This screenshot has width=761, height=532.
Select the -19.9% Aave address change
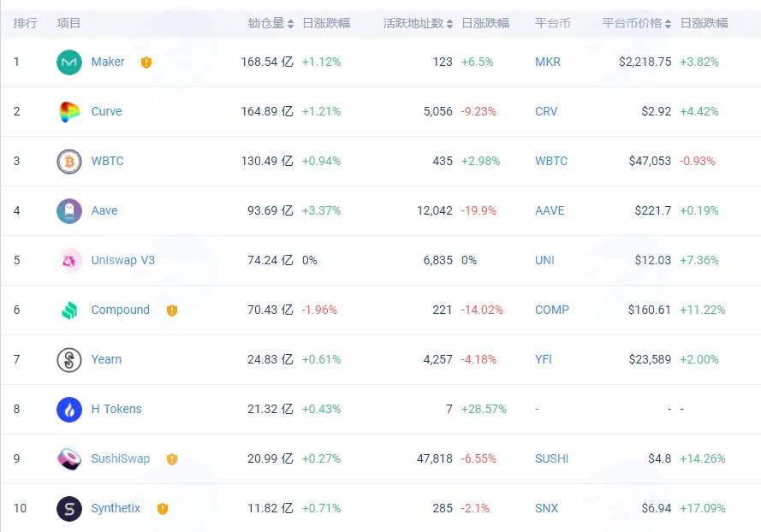(479, 211)
